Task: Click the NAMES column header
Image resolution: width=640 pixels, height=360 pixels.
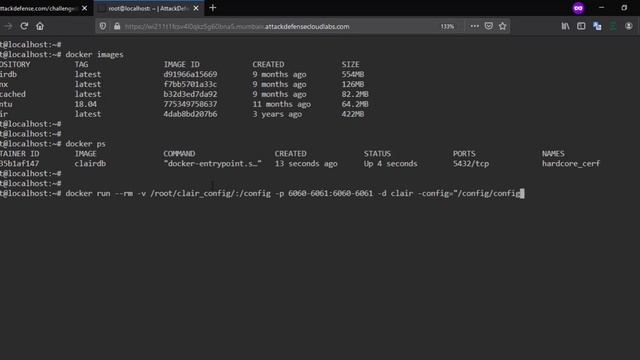Action: [x=553, y=154]
